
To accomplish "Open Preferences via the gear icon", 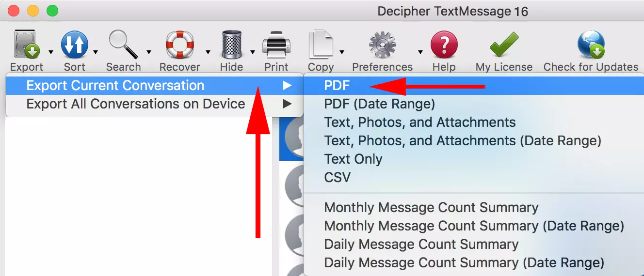I will 382,45.
